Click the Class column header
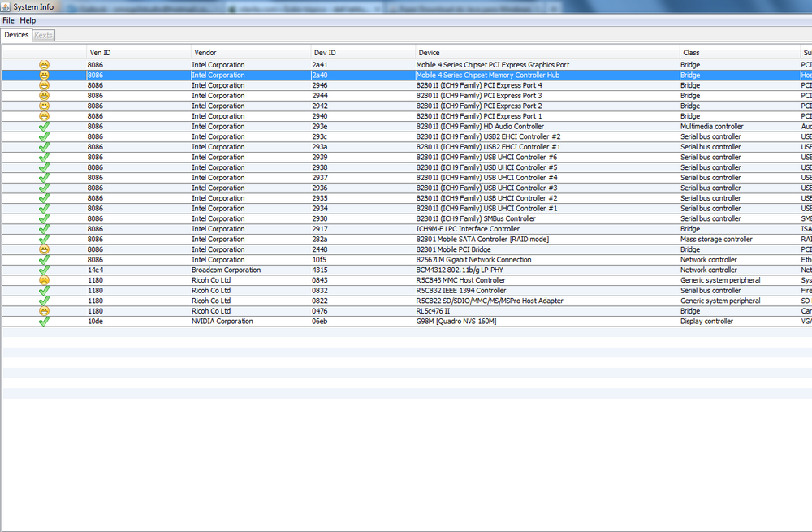This screenshot has height=532, width=812. pos(691,53)
